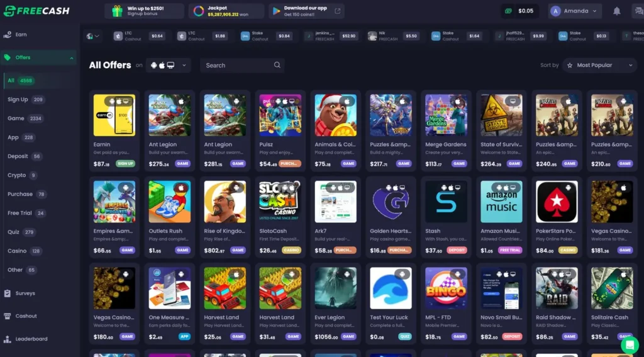644x357 pixels.
Task: Open the Jackpot ring icon banner
Action: point(199,11)
